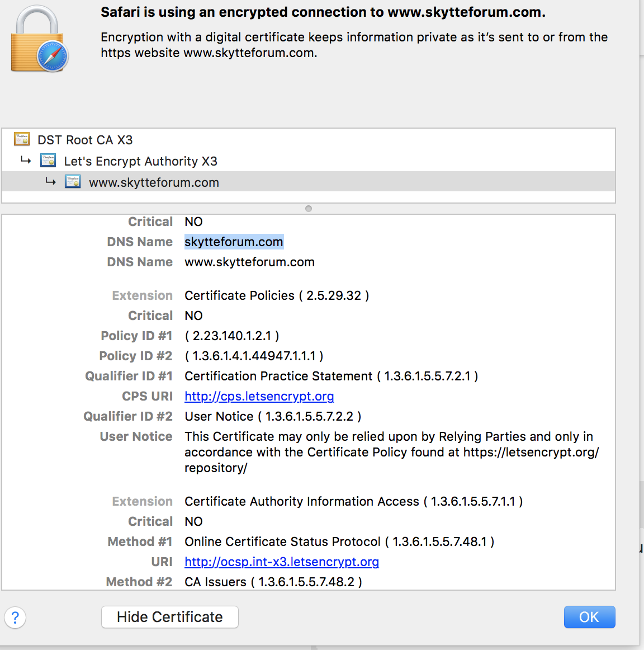Image resolution: width=644 pixels, height=650 pixels.
Task: Click the Let's Encrypt Authority X3 certificate icon
Action: [48, 161]
